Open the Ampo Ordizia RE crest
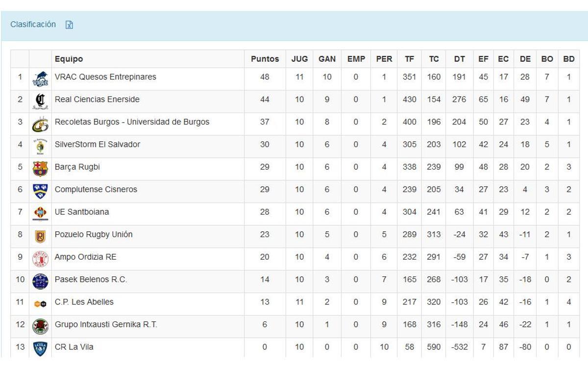 pyautogui.click(x=40, y=257)
